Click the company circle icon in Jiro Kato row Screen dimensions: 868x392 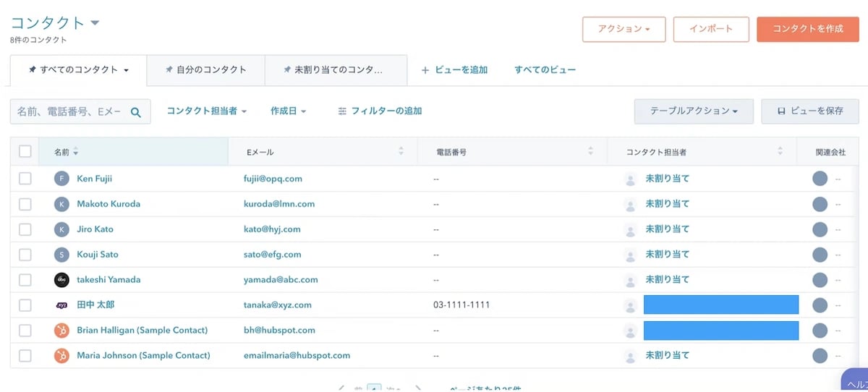tap(820, 229)
